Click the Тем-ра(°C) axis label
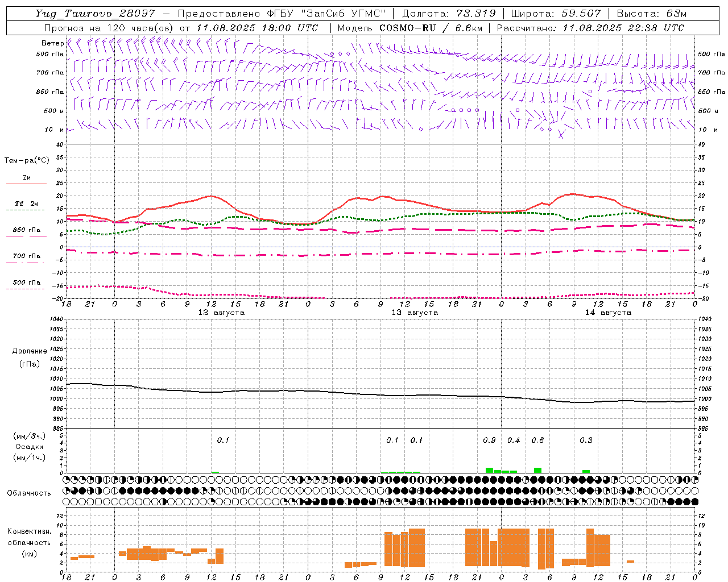The height and width of the screenshot is (582, 728). (27, 161)
